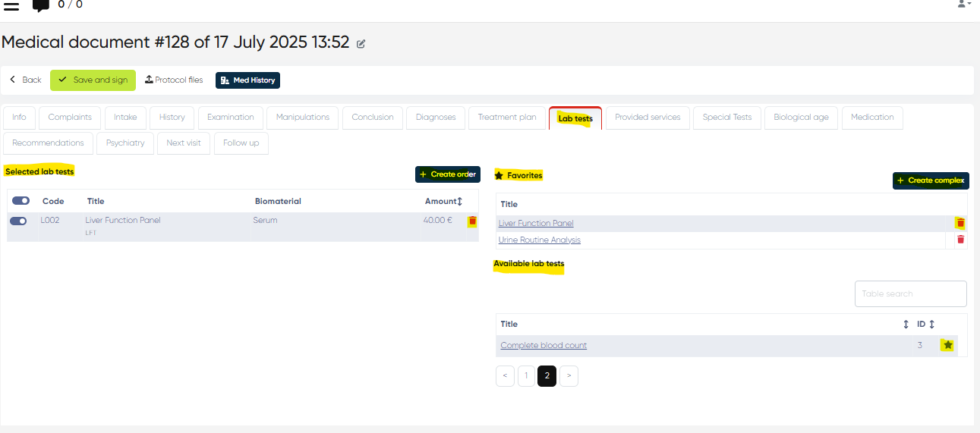This screenshot has width=980, height=433.
Task: Toggle the L002 Liver Function Panel switch
Action: 18,221
